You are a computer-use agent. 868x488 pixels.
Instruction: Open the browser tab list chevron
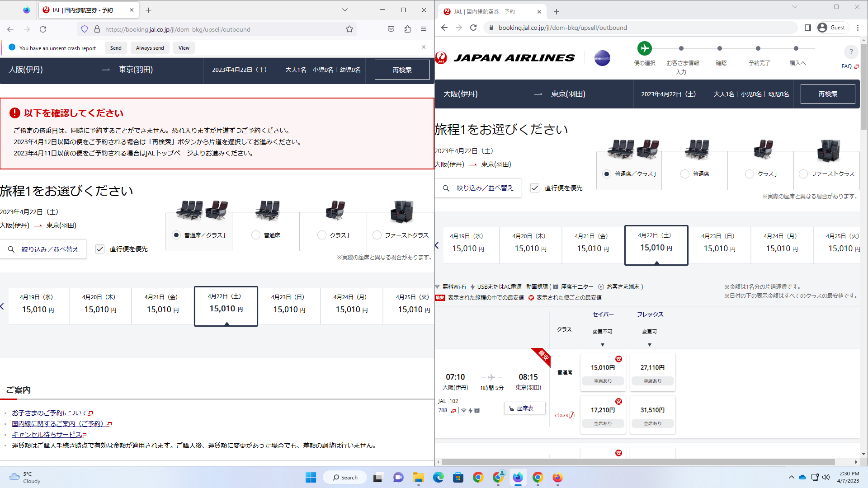point(344,10)
